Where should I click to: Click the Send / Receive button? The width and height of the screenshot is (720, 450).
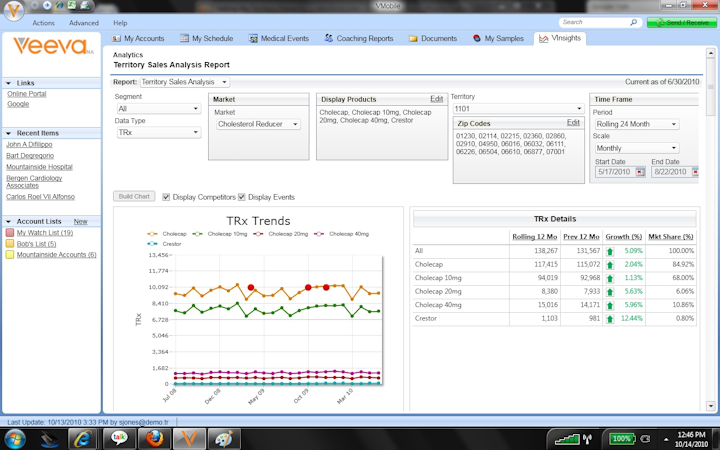click(x=681, y=22)
